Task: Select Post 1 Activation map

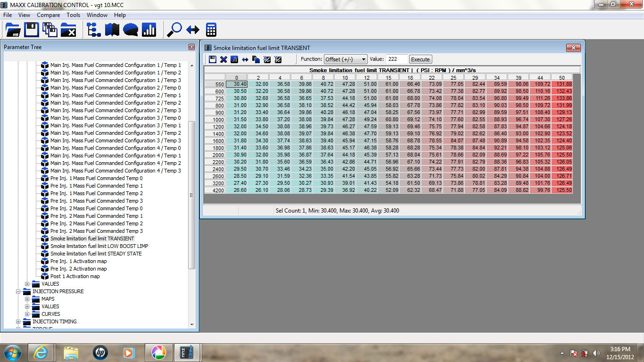Action: [x=75, y=276]
